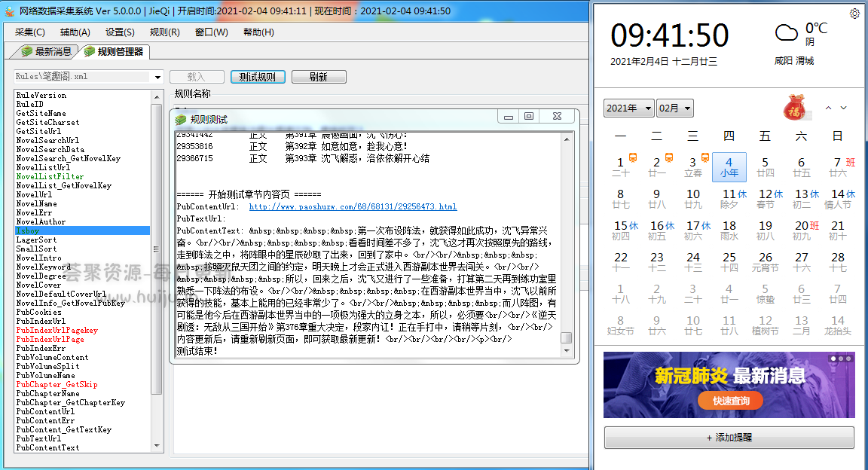Select PubChapterName in the rule list
The height and width of the screenshot is (470, 868).
coord(47,394)
